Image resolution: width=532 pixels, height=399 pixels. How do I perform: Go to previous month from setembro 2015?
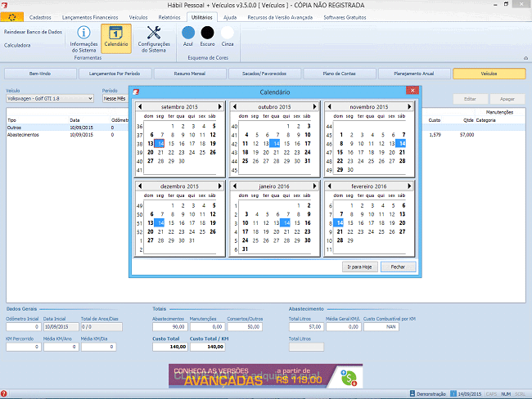point(141,106)
